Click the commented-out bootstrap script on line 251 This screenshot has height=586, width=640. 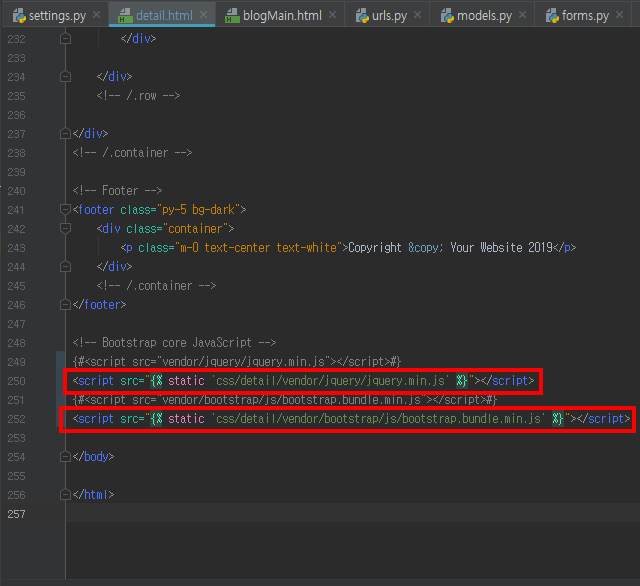click(x=284, y=400)
